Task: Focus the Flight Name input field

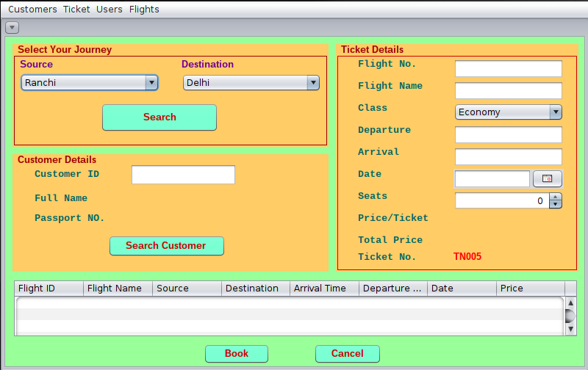Action: [509, 90]
